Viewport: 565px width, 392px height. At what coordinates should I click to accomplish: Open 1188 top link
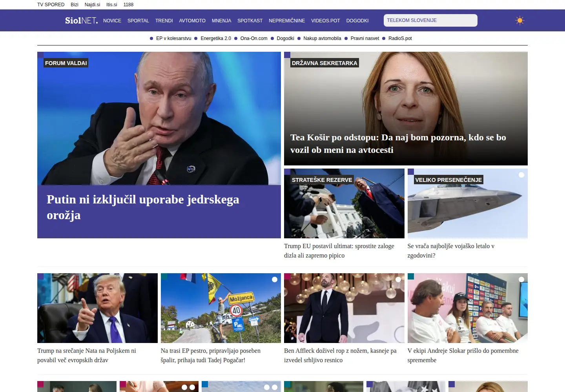point(128,5)
